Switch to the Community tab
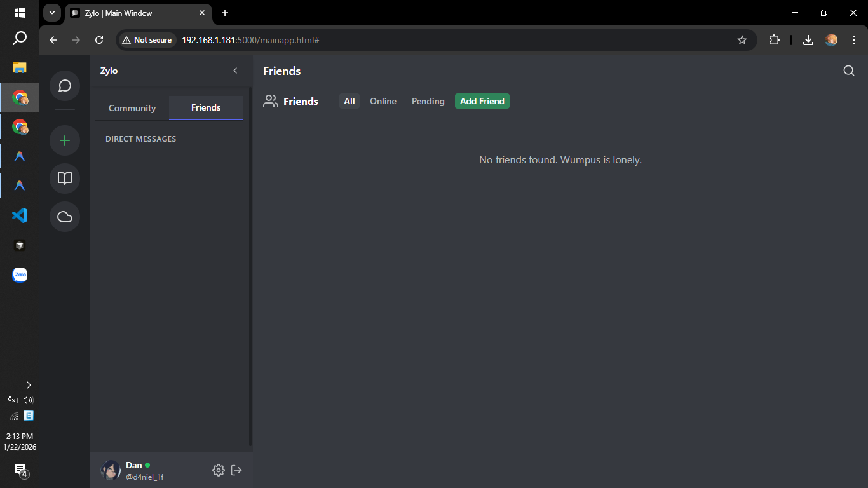The image size is (868, 488). (x=132, y=108)
